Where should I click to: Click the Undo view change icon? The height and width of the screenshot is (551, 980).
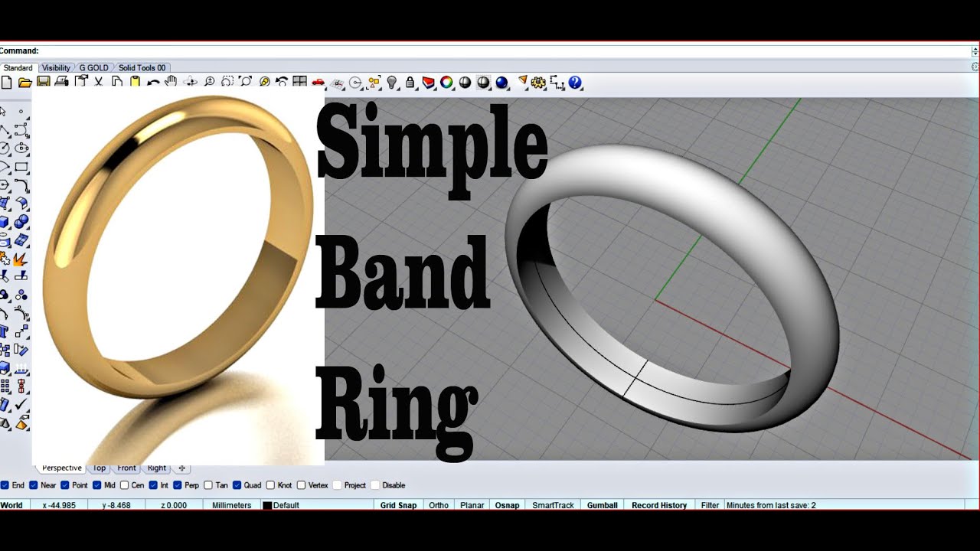click(x=282, y=82)
